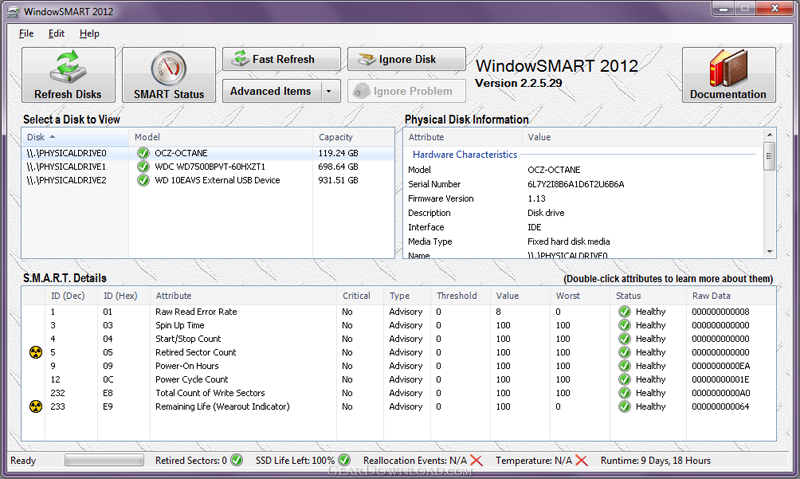The image size is (800, 479).
Task: Click the 931.51 GB capacity cell
Action: click(x=338, y=180)
